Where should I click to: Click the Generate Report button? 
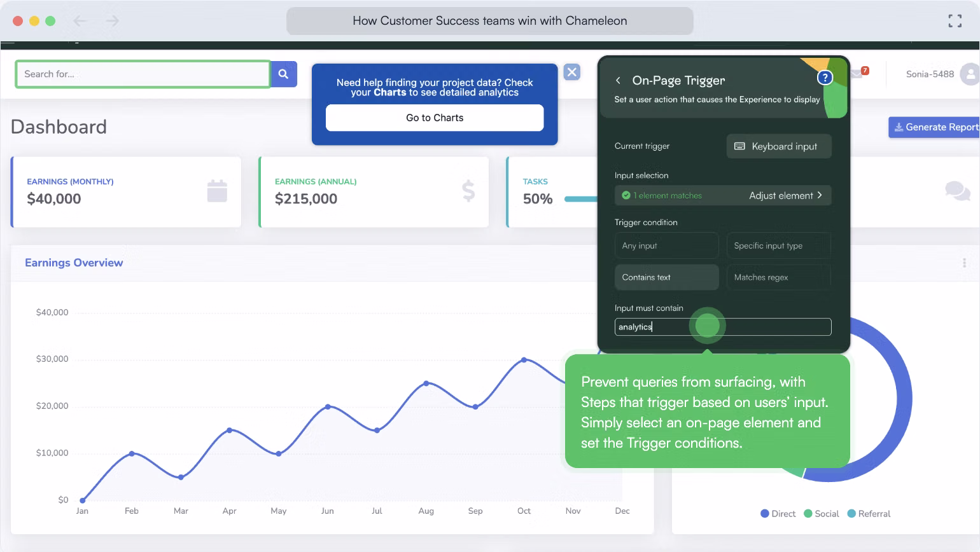click(x=934, y=127)
